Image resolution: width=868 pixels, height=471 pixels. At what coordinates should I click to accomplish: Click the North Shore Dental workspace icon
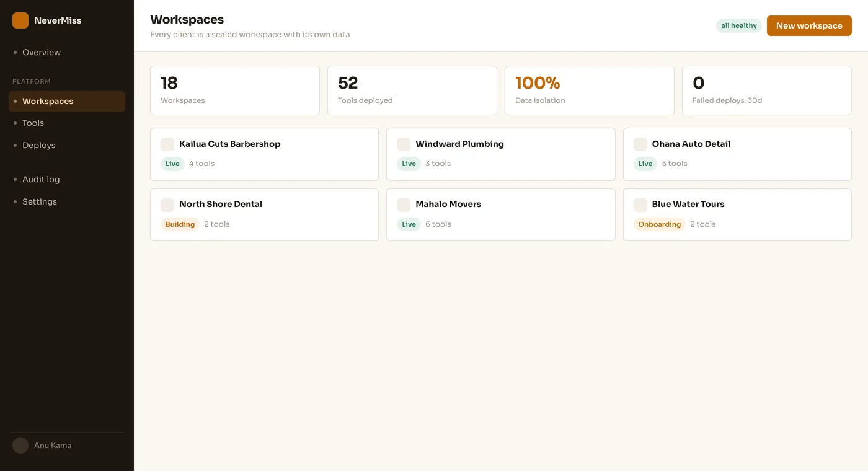click(x=167, y=205)
